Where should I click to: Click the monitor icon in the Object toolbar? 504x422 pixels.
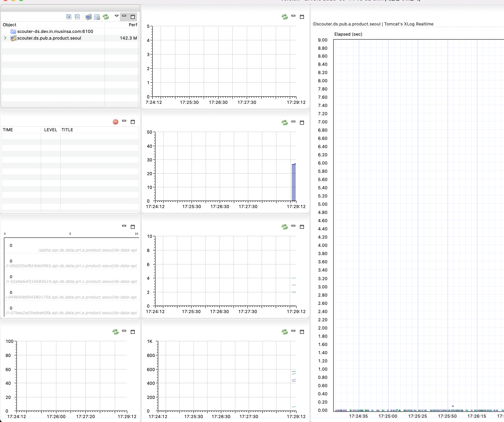[89, 17]
